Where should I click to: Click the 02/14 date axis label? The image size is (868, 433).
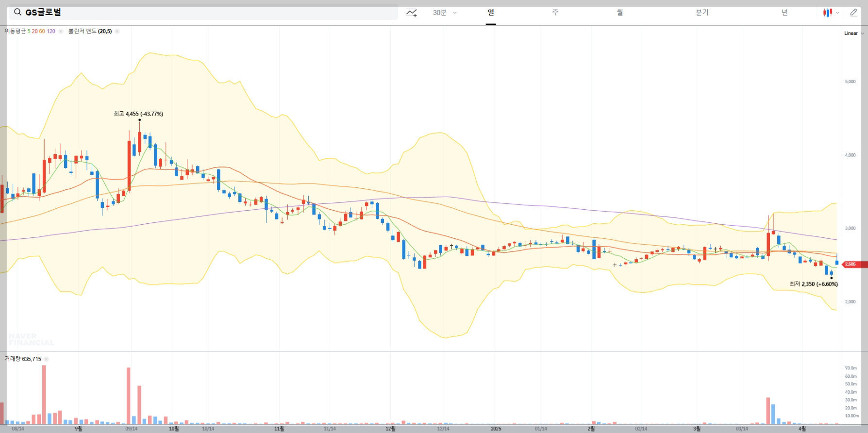pyautogui.click(x=641, y=429)
